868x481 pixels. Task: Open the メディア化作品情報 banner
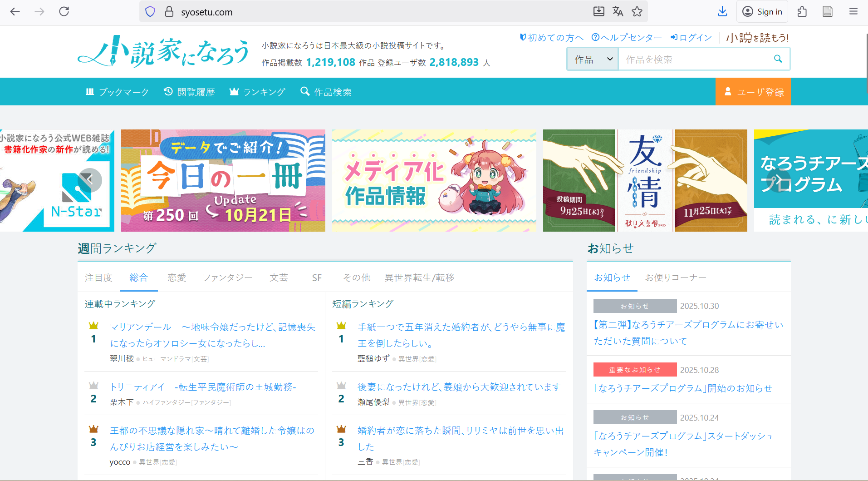pos(434,181)
